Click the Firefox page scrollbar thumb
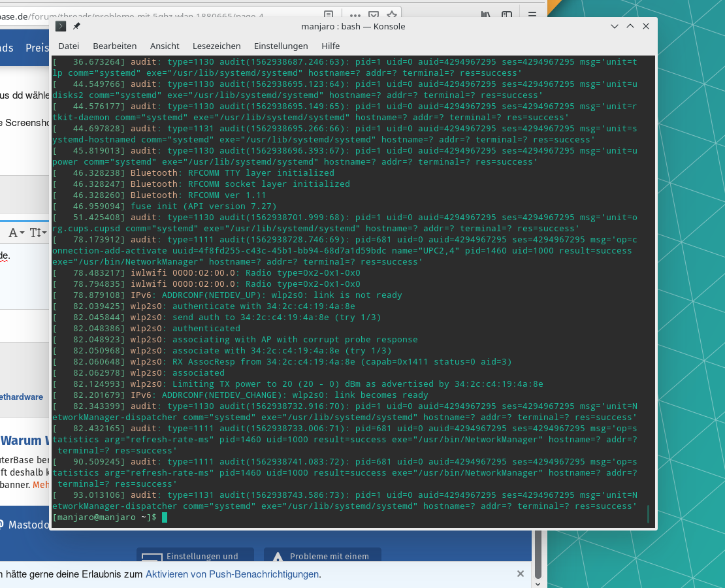Viewport: 725px width, 588px height. (538, 554)
